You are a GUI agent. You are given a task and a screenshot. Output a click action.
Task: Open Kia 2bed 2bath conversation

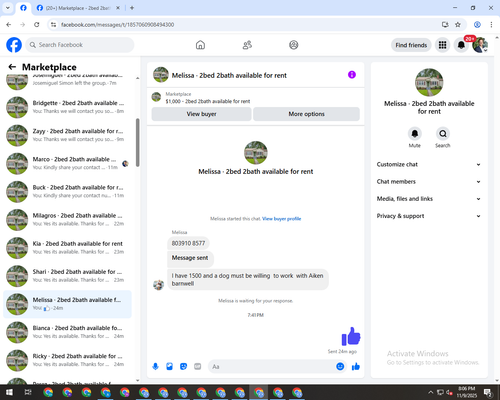click(67, 248)
